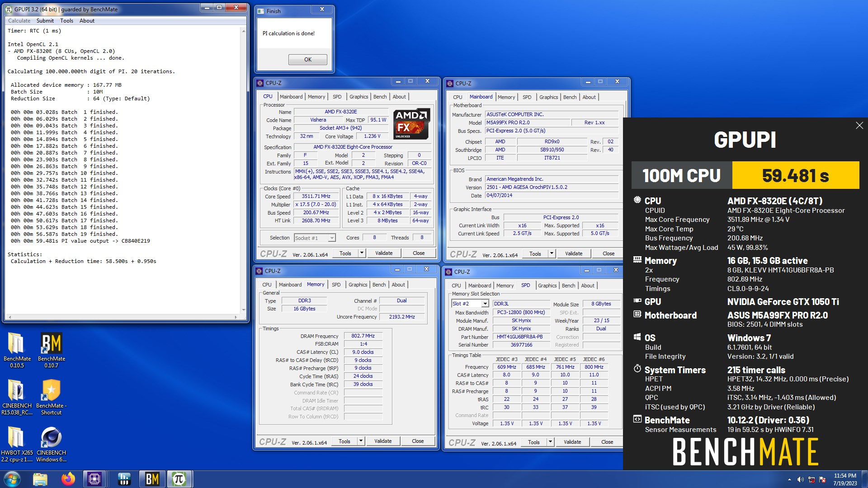Switch to CPU-Z taskbar icon
868x488 pixels.
[x=94, y=479]
